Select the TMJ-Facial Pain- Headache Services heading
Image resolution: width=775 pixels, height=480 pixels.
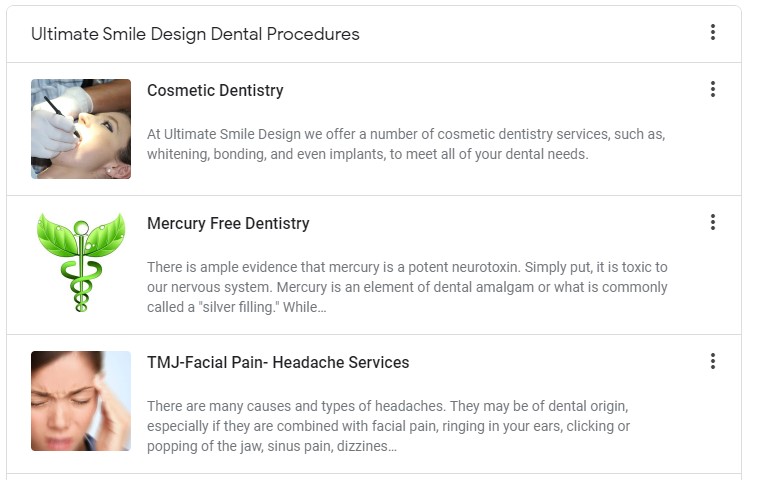pos(278,363)
